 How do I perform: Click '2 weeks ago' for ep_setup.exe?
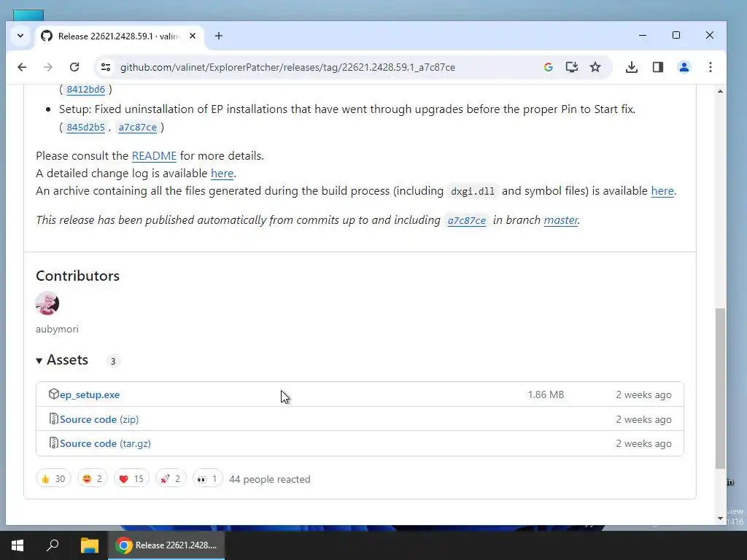(643, 394)
